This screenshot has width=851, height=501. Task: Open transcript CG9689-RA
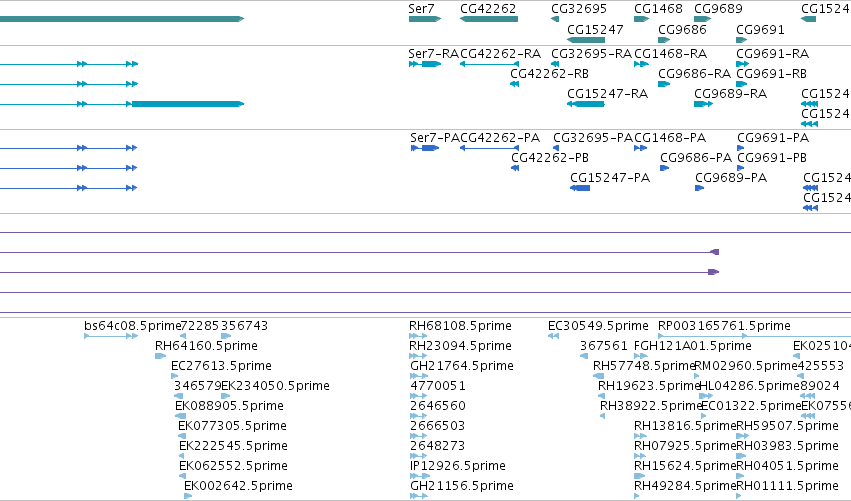730,93
